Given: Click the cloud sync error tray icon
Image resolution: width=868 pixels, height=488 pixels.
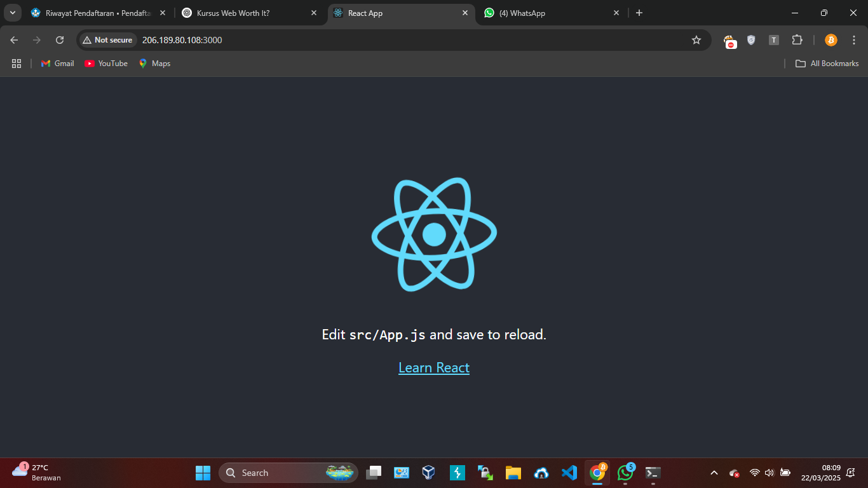Looking at the screenshot, I should point(734,473).
